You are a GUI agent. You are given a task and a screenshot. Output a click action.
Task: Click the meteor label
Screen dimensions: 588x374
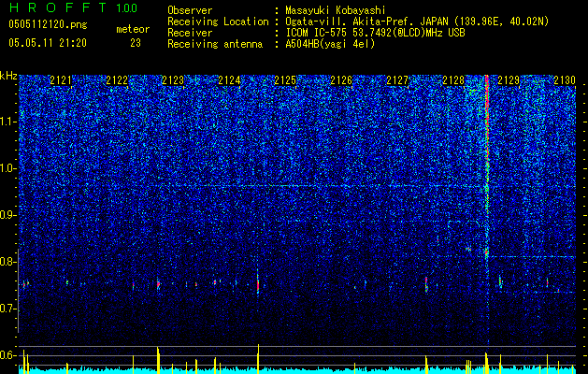pos(133,29)
